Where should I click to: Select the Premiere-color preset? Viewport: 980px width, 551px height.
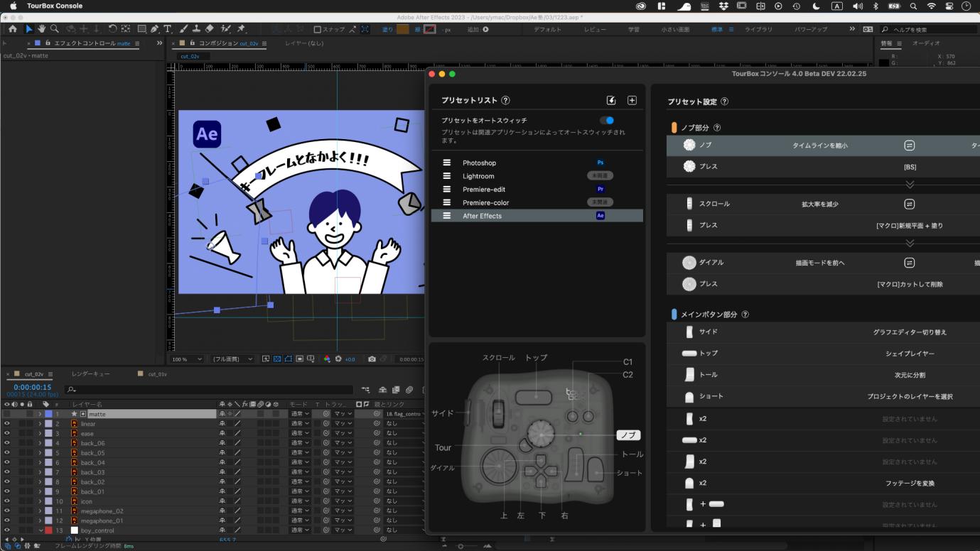click(x=537, y=202)
